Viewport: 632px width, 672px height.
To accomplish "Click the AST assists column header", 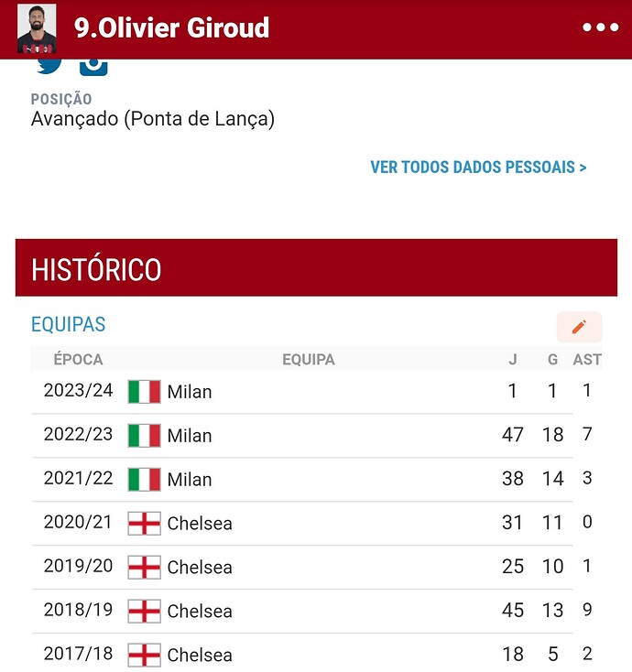I will click(587, 359).
